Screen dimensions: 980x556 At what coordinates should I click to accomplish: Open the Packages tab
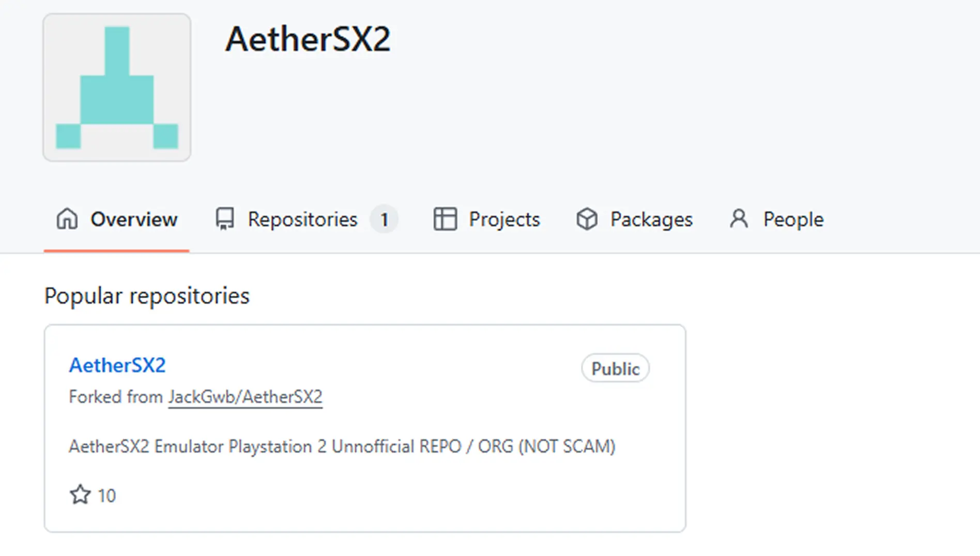click(651, 220)
